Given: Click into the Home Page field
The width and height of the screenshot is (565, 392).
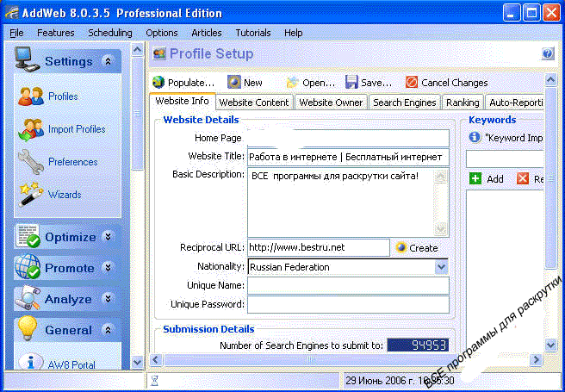Looking at the screenshot, I should (x=348, y=138).
